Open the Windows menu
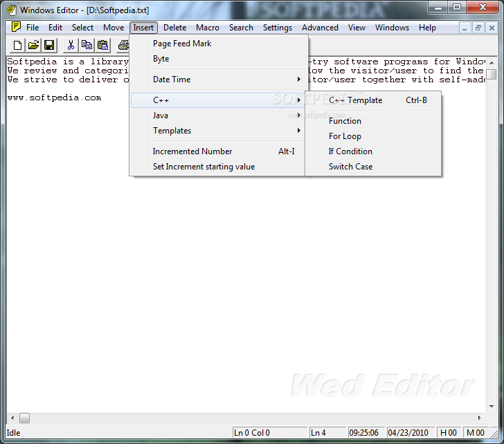The height and width of the screenshot is (444, 504). [x=392, y=28]
